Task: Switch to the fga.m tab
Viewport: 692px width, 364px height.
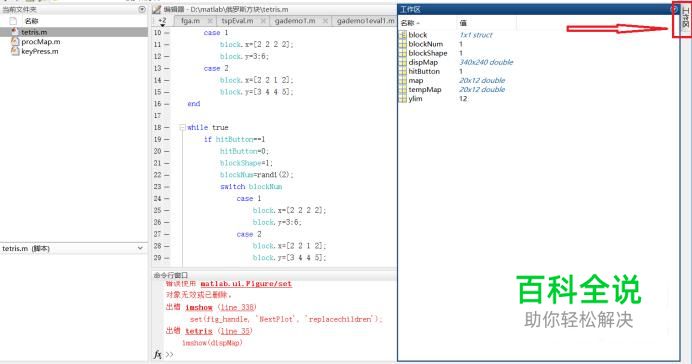Action: (190, 21)
